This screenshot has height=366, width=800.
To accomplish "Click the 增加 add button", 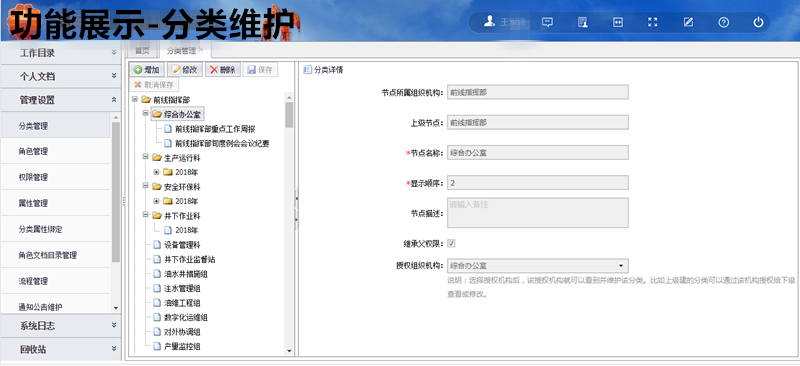I will click(x=147, y=70).
